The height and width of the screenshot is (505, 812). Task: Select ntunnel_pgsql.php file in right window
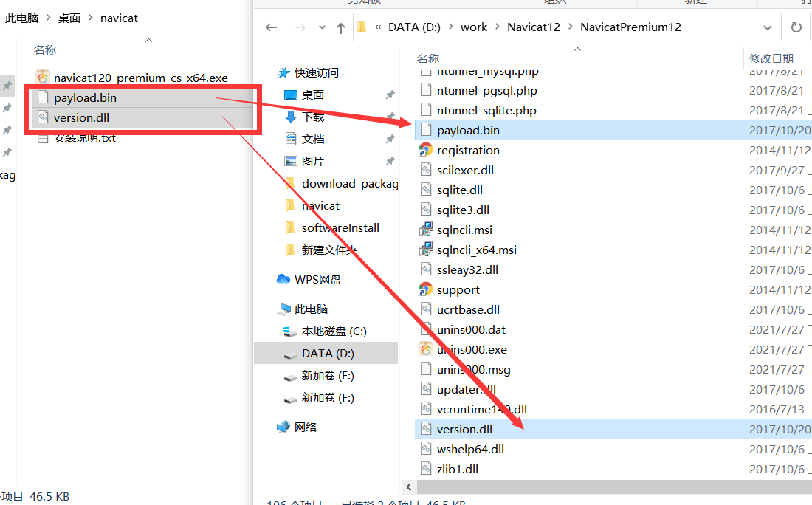[486, 91]
